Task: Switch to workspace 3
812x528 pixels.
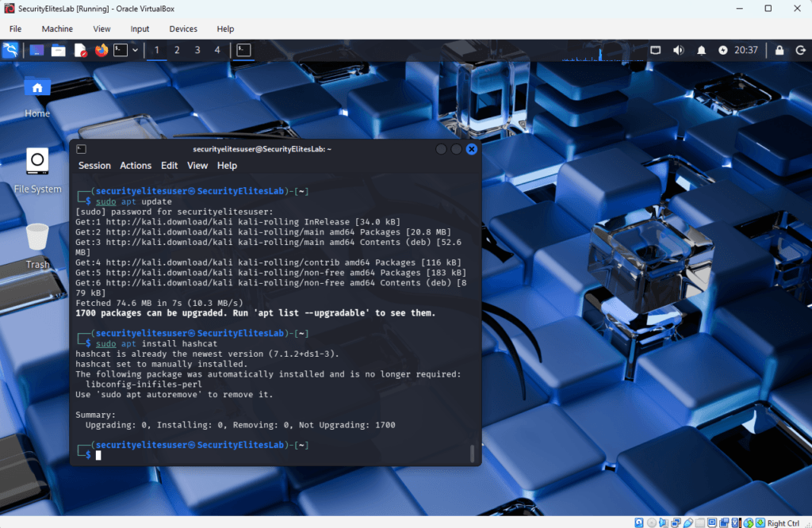Action: pos(197,50)
